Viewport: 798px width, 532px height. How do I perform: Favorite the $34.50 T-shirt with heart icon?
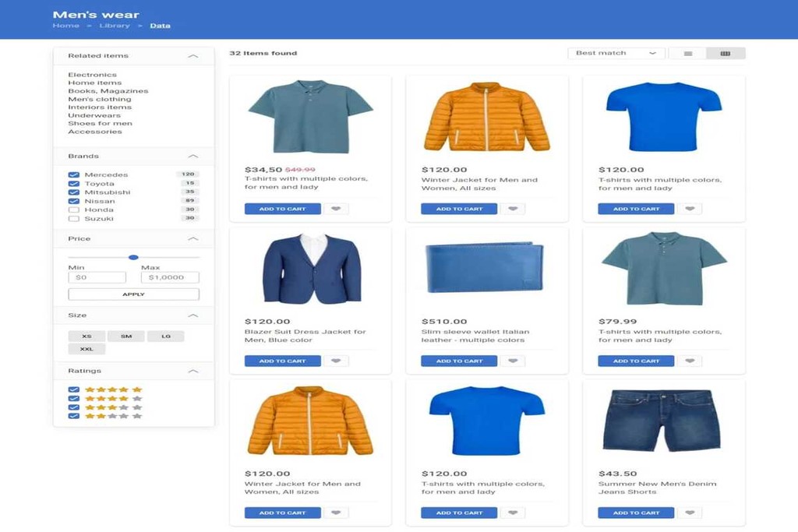[336, 209]
